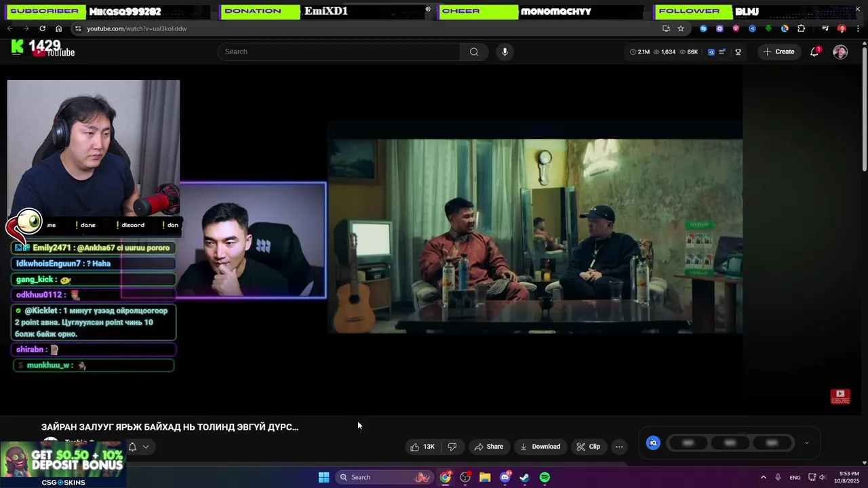Open the Shazam browser extension

pyautogui.click(x=703, y=28)
